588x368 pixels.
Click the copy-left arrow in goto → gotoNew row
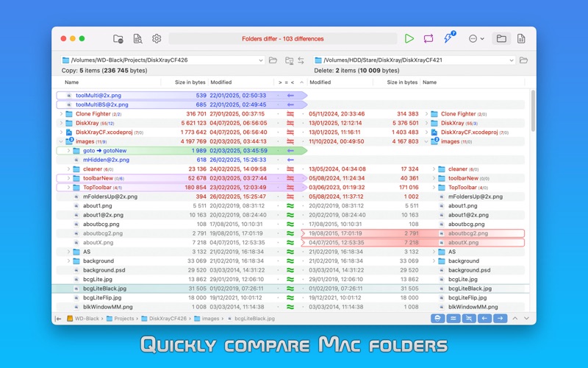[x=290, y=151]
